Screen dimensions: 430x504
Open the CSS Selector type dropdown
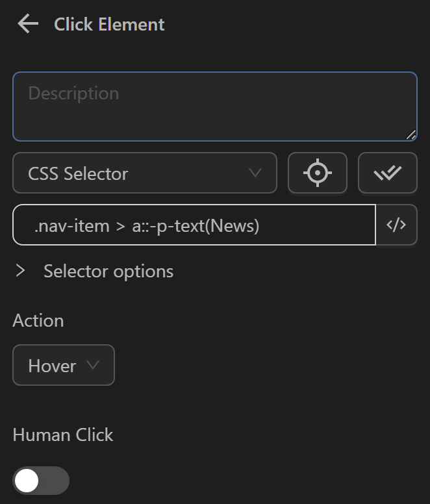click(x=144, y=173)
